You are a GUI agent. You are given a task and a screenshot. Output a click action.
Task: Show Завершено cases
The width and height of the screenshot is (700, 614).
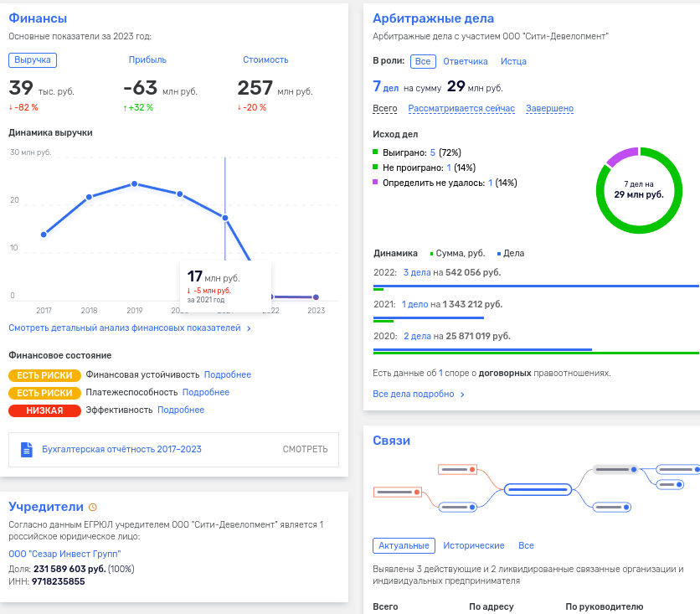549,108
